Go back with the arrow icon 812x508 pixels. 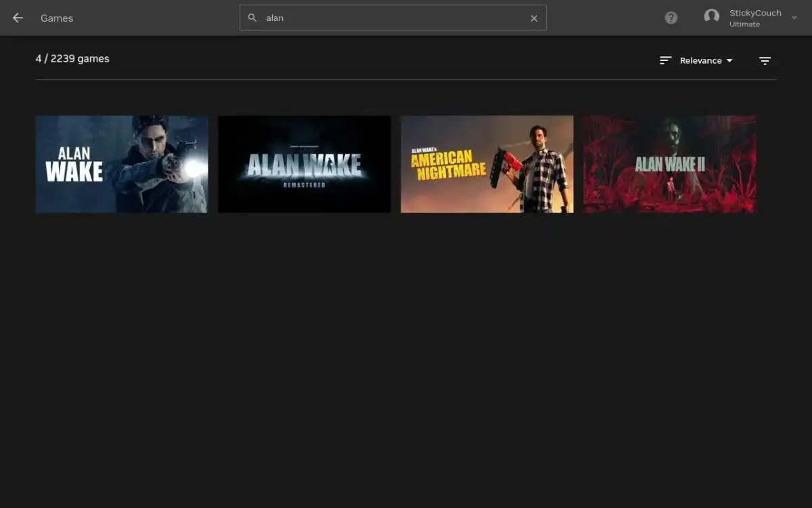[18, 18]
